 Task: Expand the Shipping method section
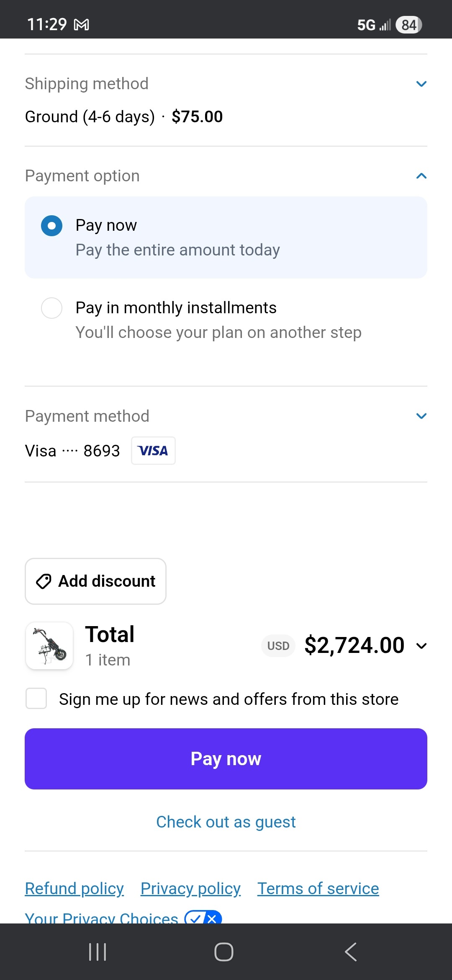(x=421, y=84)
